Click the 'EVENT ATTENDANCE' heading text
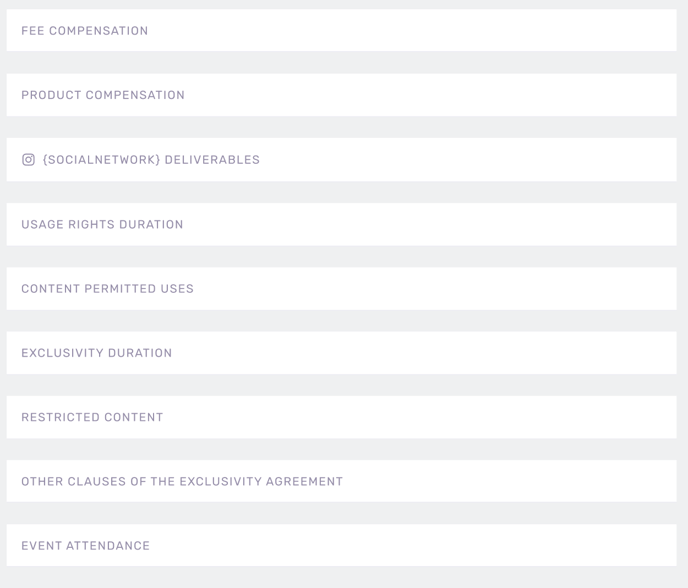This screenshot has width=688, height=588. point(85,546)
